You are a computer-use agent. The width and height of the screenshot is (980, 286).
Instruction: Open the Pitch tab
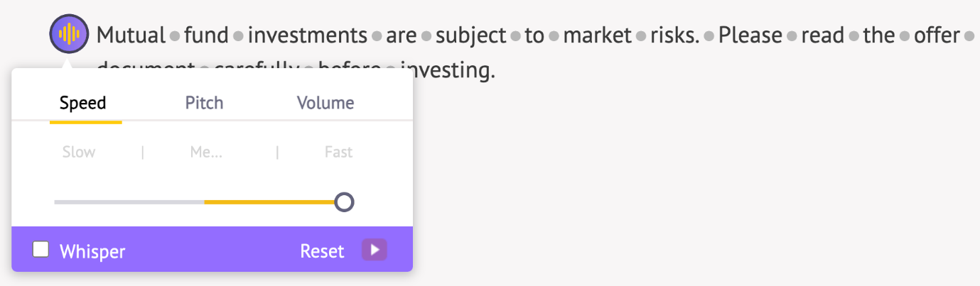(205, 103)
